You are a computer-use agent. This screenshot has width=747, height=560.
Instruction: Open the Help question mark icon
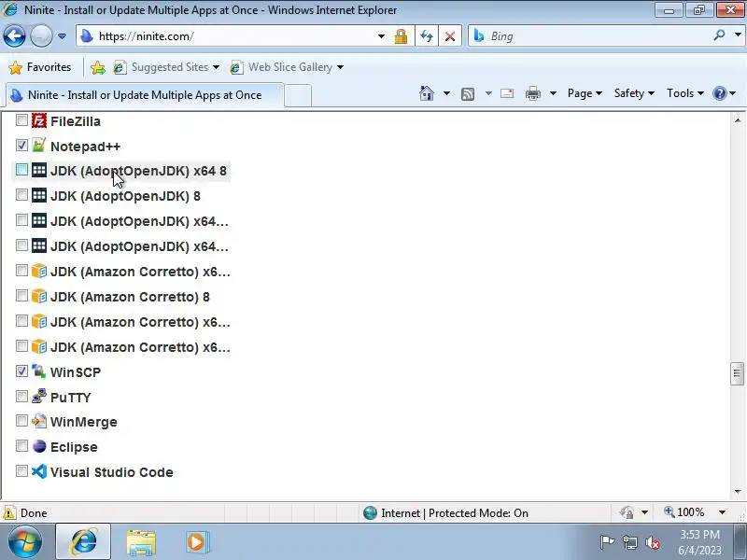pos(719,93)
